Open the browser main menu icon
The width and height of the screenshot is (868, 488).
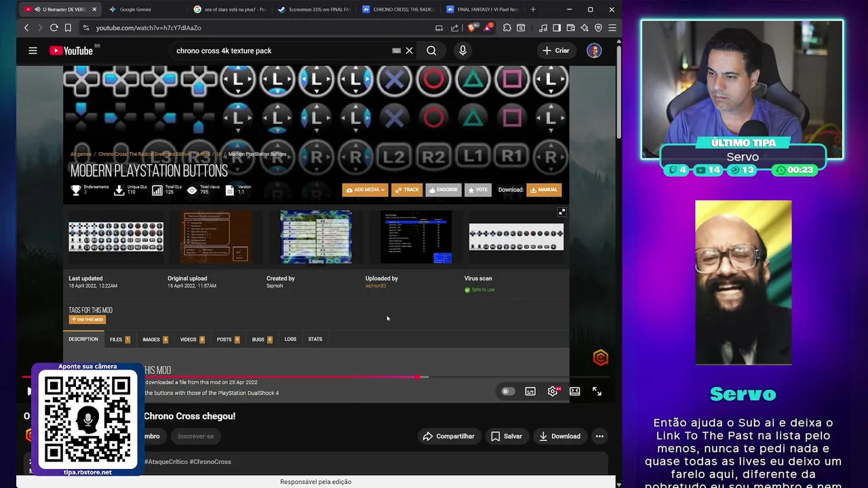click(x=612, y=28)
